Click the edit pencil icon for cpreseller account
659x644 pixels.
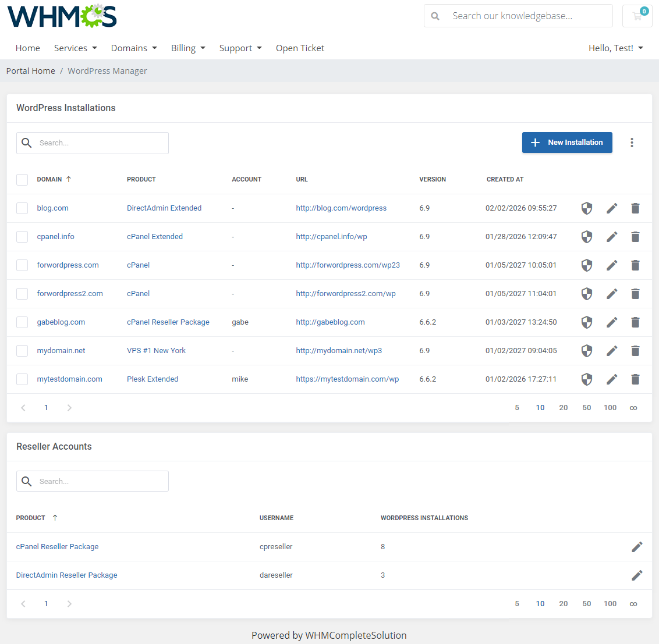[637, 547]
